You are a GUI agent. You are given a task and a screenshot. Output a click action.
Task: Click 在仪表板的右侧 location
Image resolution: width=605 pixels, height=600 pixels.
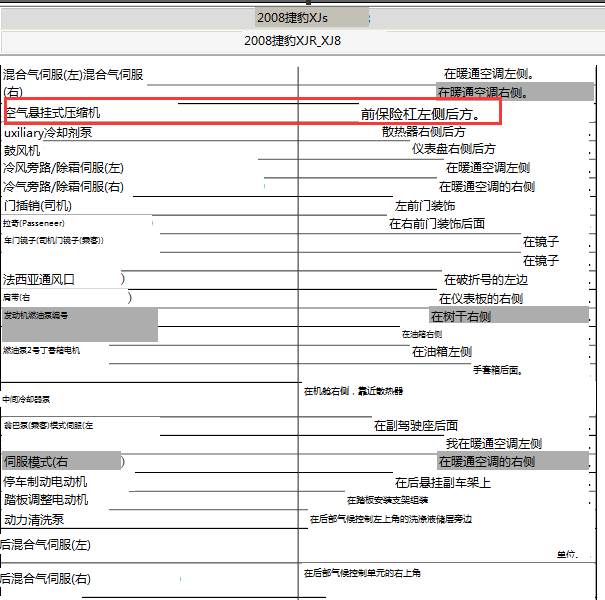[481, 299]
